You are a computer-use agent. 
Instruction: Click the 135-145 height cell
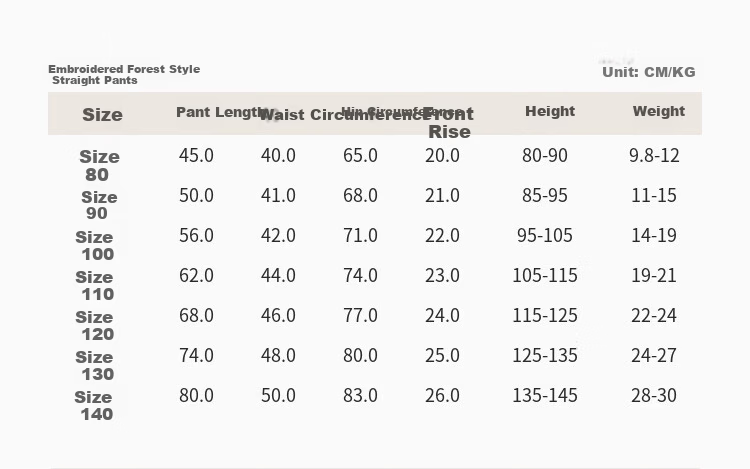tap(545, 395)
